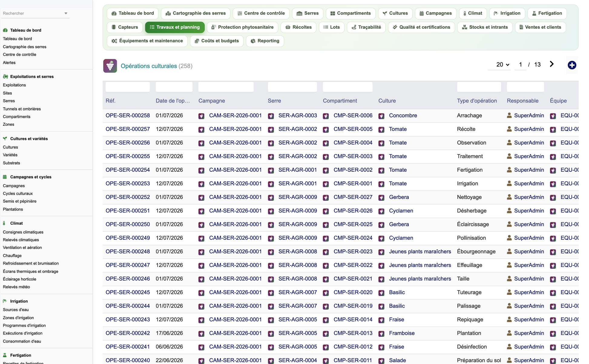
Task: Click the blue plus add-operation icon
Action: pos(572,65)
